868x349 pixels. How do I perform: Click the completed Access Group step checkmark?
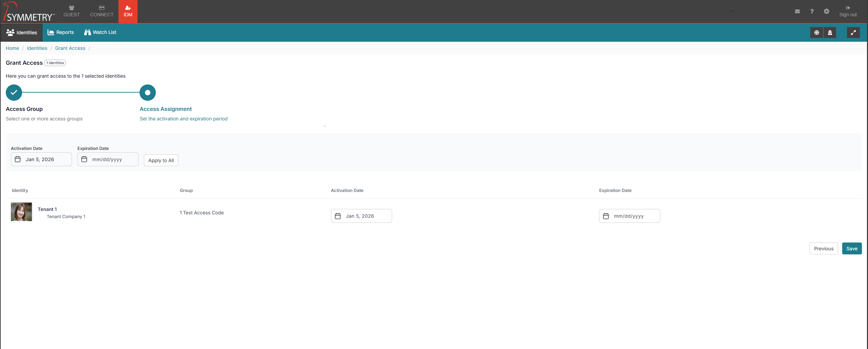14,93
